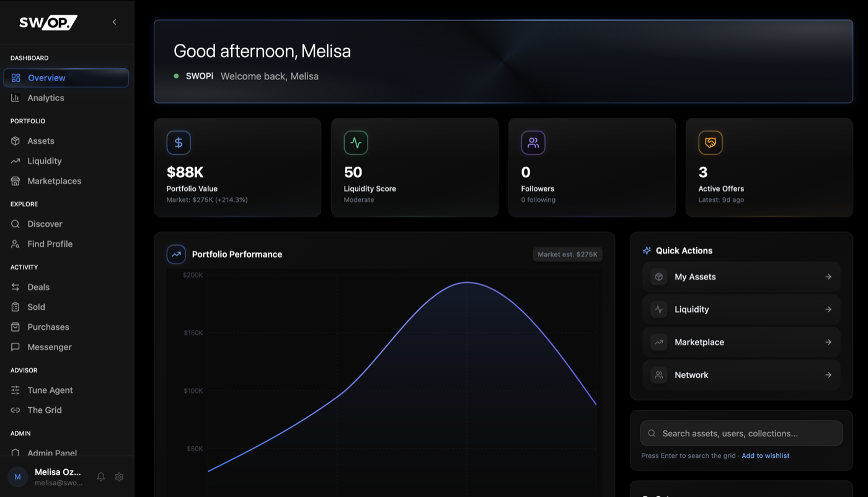Click the Active Offers handshake icon
This screenshot has height=497, width=868.
tap(711, 143)
